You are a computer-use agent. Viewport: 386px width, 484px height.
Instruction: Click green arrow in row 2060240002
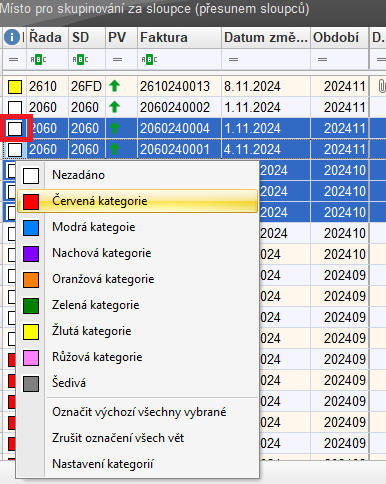115,107
